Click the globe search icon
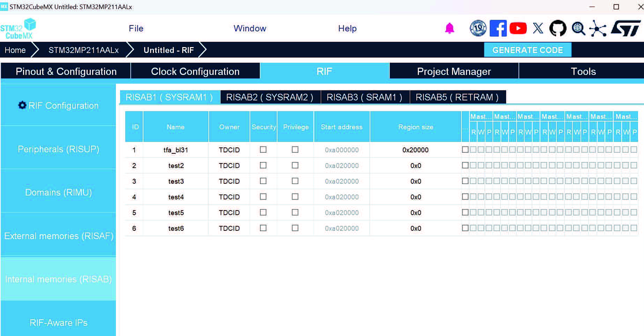 click(578, 28)
